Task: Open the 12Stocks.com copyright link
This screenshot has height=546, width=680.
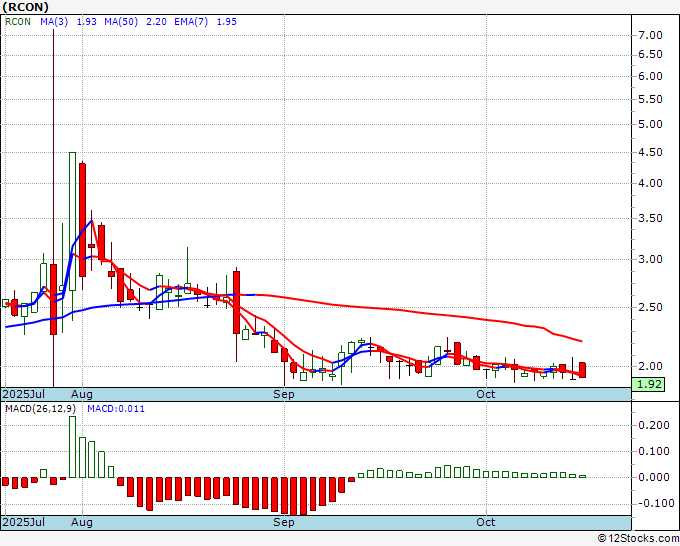Action: pos(638,539)
